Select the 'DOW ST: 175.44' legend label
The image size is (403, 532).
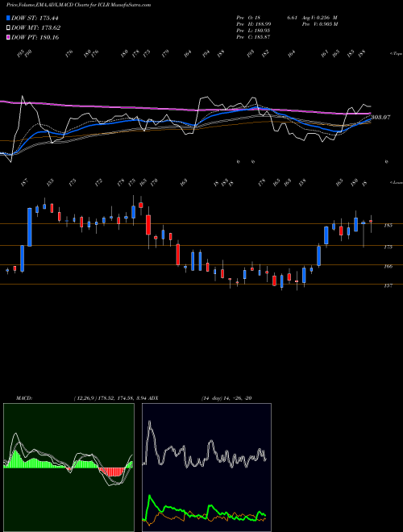click(35, 18)
